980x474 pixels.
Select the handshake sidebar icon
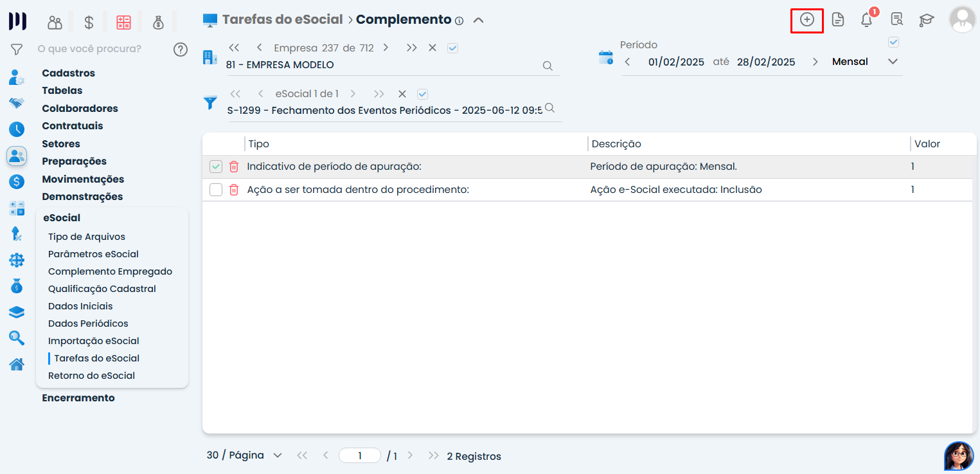coord(17,103)
